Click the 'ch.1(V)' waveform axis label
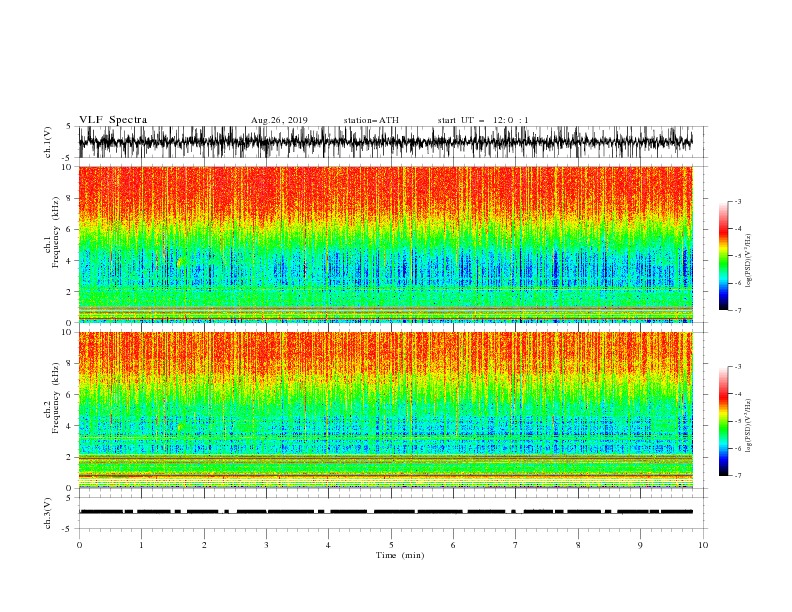 tap(48, 142)
